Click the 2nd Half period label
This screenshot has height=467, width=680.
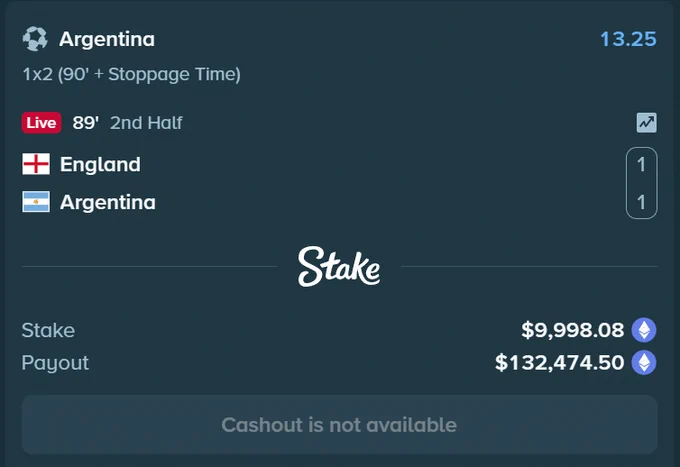(146, 123)
